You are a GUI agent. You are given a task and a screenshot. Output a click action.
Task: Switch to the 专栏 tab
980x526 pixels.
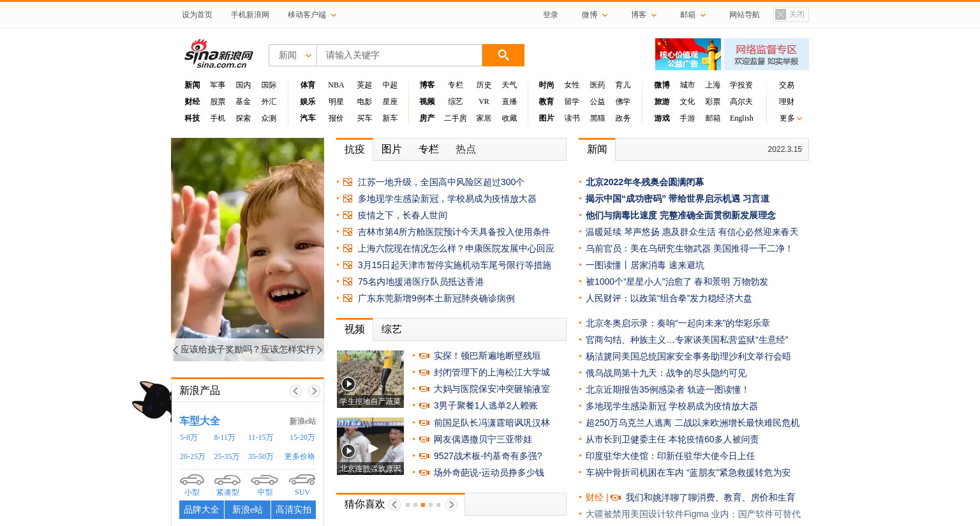coord(428,149)
